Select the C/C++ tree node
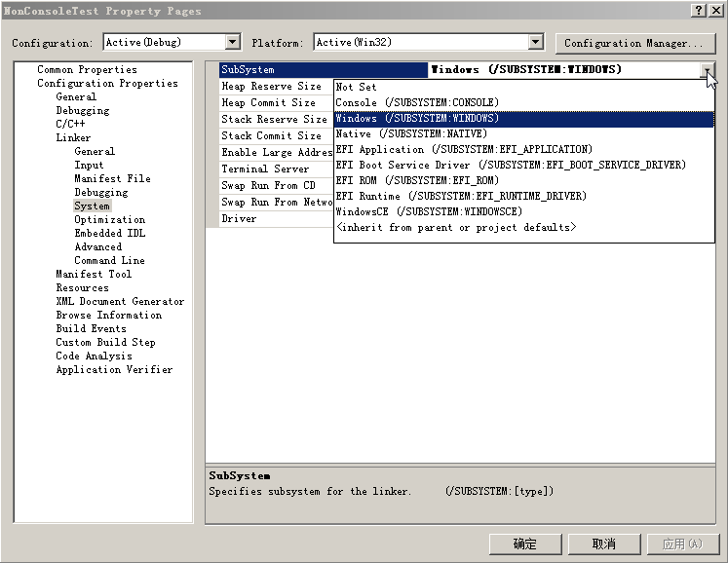This screenshot has width=728, height=563. point(70,125)
